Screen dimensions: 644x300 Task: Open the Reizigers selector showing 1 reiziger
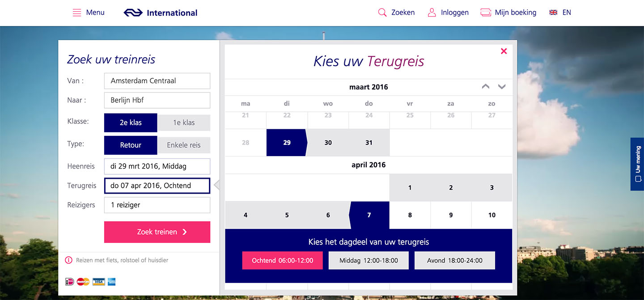(x=157, y=205)
